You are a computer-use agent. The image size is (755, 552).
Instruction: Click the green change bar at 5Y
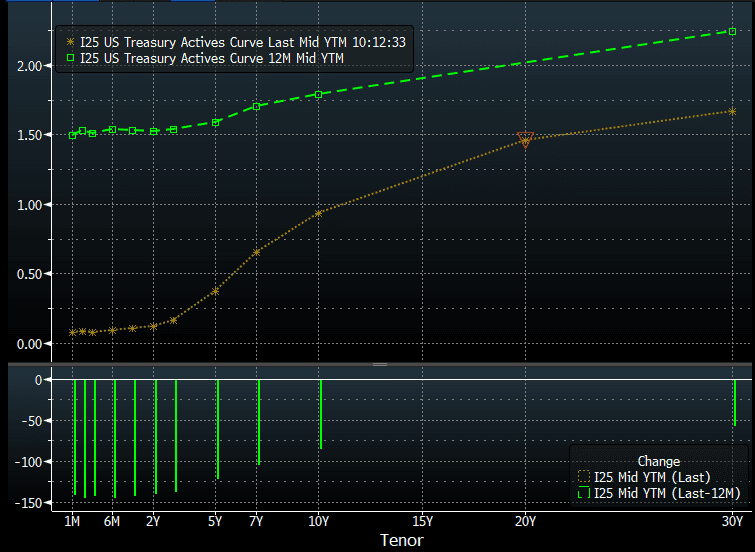(218, 429)
